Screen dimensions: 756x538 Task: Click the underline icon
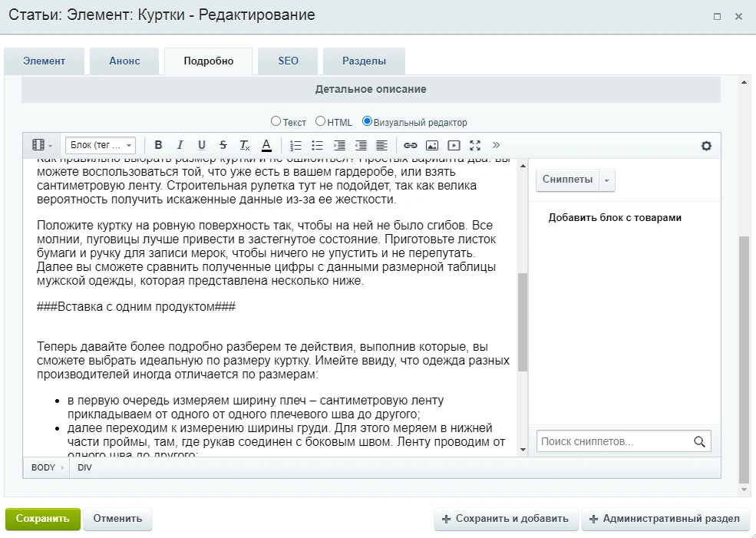[202, 145]
